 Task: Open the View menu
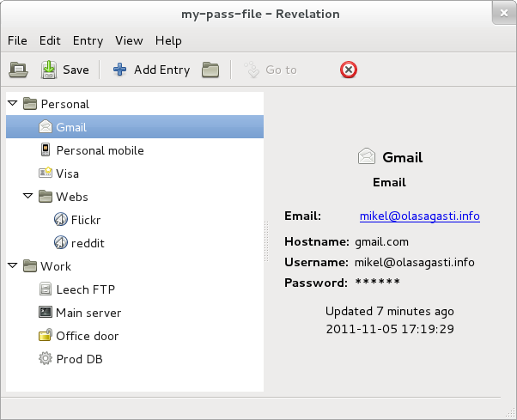coord(129,40)
